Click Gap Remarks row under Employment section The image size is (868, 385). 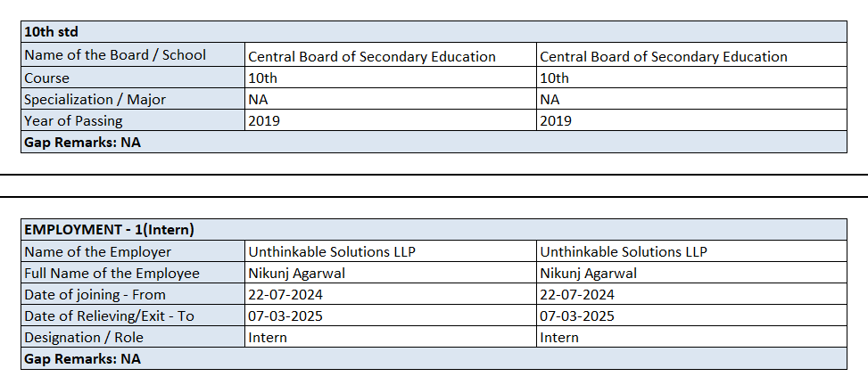[83, 358]
